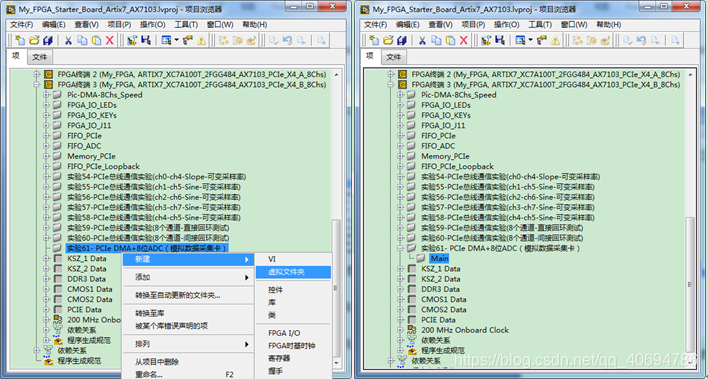Collapse 实验61 folder in right window

(x=400, y=248)
